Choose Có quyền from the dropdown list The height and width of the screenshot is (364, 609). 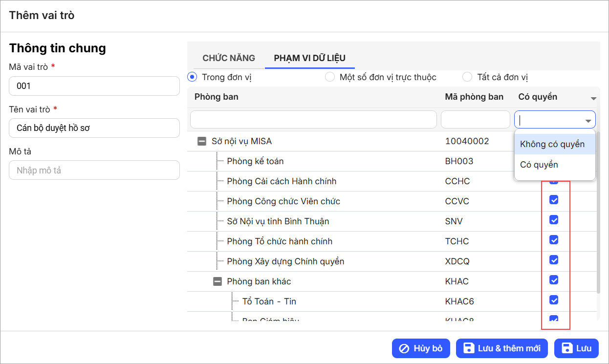click(539, 165)
